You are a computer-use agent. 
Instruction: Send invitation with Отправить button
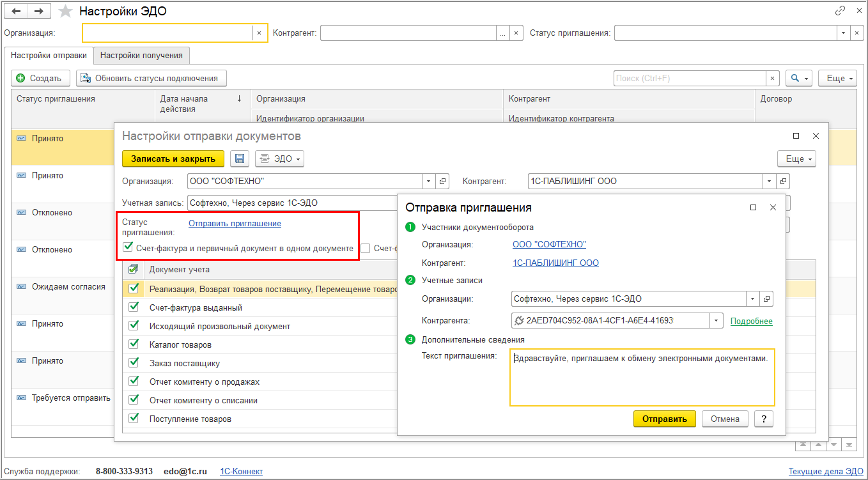coord(664,419)
